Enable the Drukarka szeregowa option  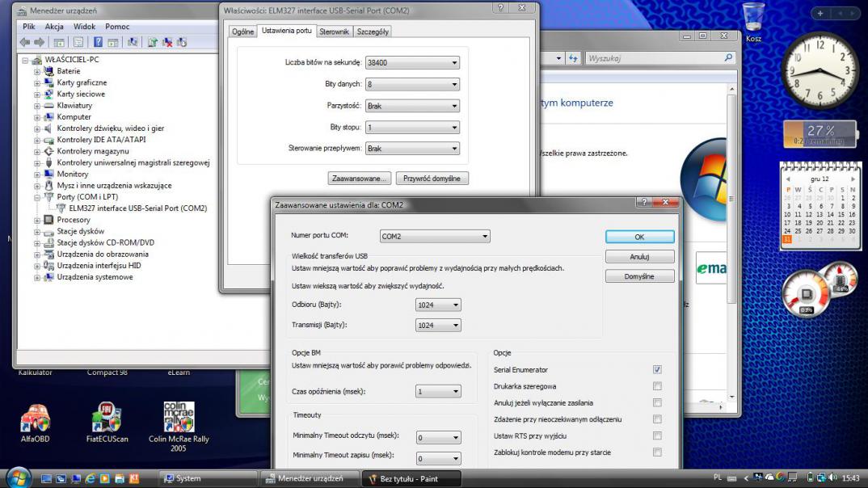point(657,386)
